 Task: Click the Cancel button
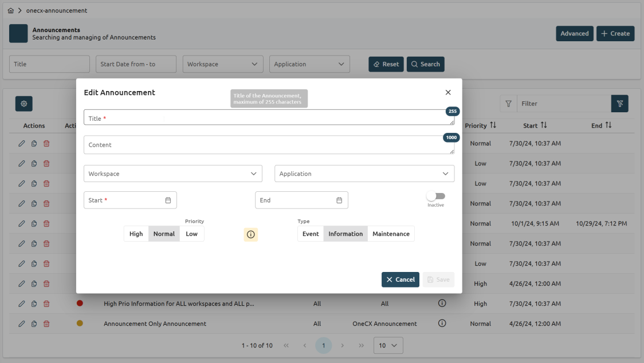point(400,279)
